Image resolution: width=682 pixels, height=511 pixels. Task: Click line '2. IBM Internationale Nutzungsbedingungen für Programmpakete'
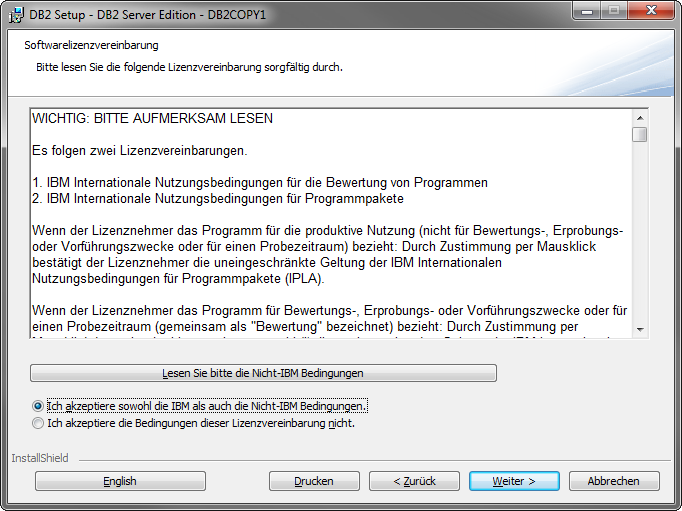click(x=218, y=199)
